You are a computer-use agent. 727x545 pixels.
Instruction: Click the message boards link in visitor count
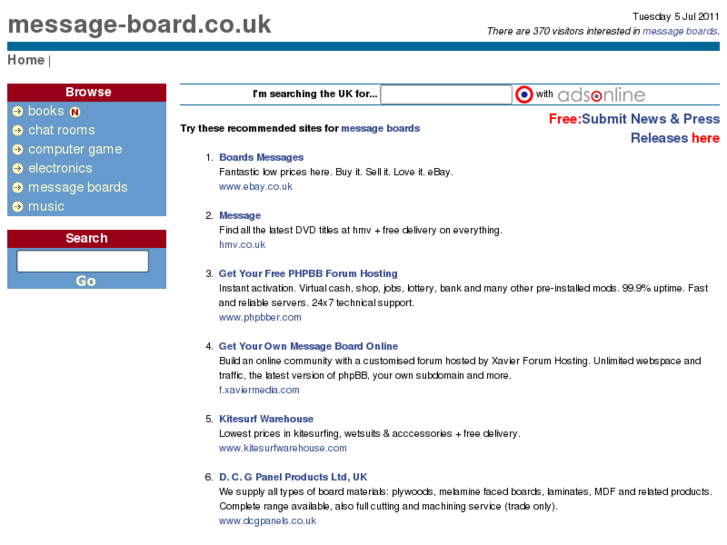(680, 31)
